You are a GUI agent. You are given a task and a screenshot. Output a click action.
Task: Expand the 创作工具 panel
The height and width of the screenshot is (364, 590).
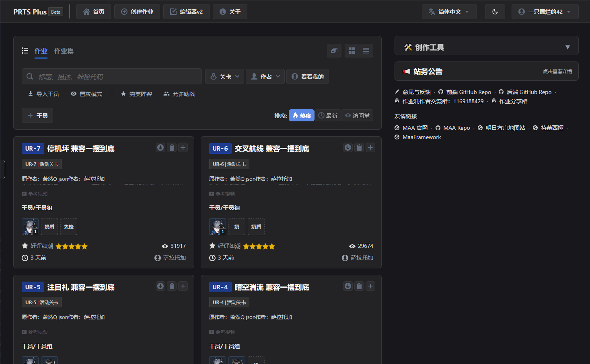[487, 47]
